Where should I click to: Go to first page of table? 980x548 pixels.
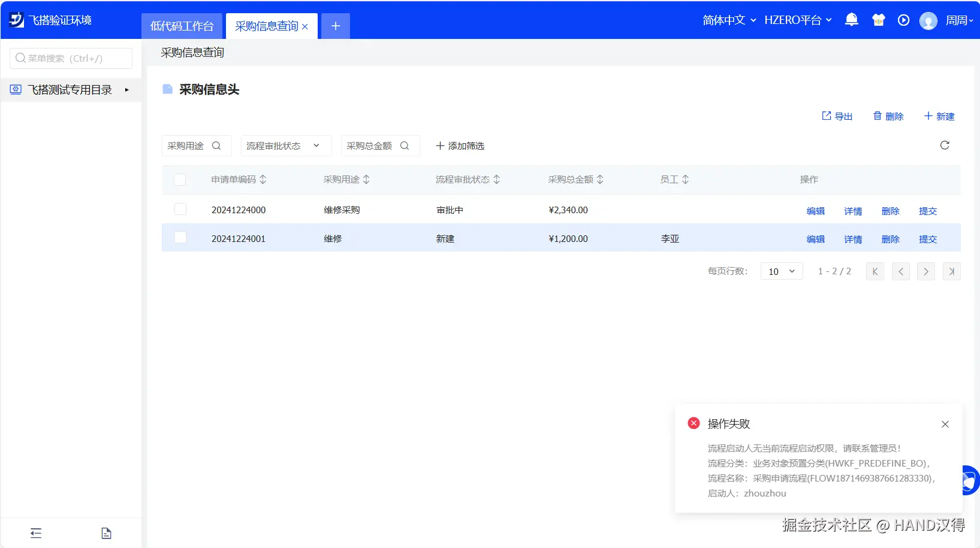click(x=875, y=271)
